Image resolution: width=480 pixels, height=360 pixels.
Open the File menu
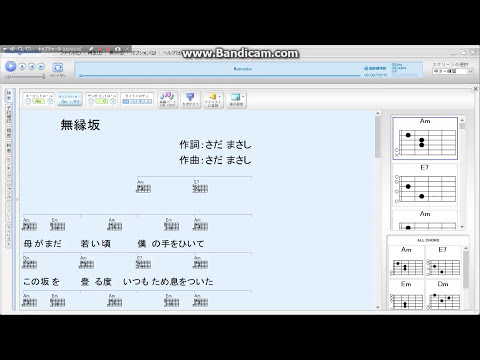(71, 53)
